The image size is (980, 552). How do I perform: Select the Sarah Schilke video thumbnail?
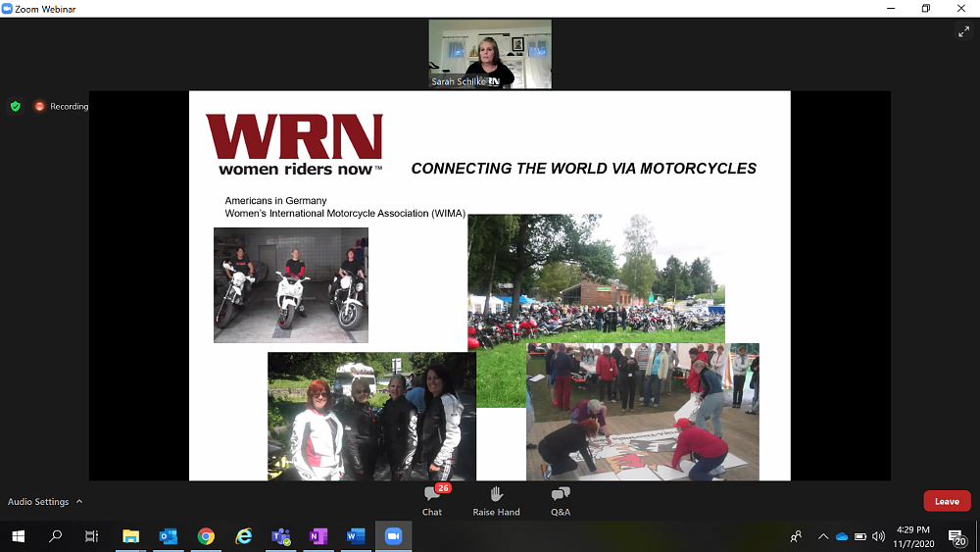coord(490,54)
